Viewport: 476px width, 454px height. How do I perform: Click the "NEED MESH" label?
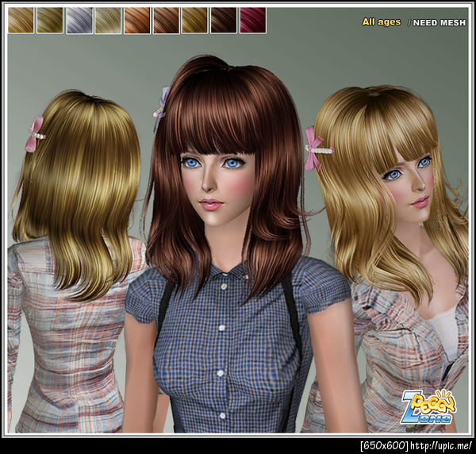coord(440,22)
